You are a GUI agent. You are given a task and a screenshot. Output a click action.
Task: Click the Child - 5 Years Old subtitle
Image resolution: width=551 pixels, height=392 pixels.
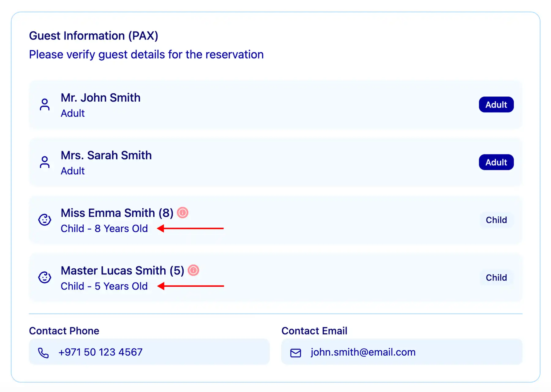tap(104, 286)
